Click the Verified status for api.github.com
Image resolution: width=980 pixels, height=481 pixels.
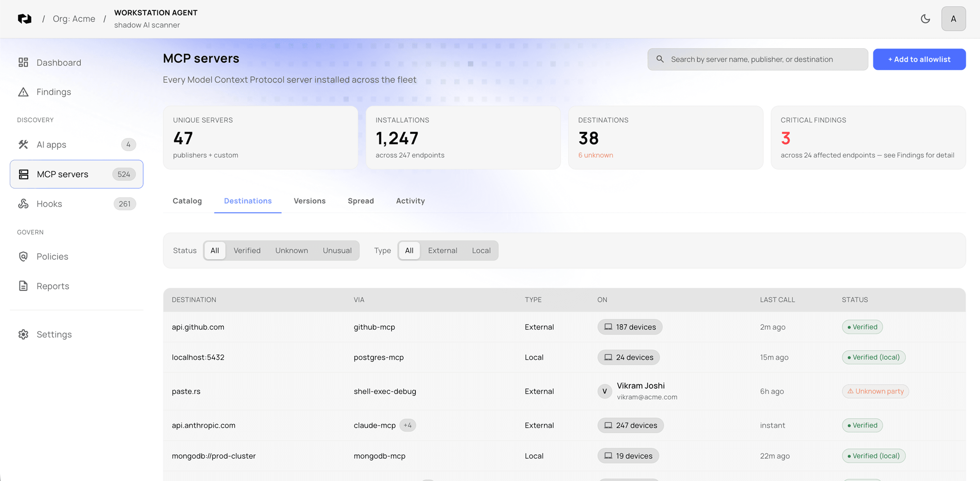tap(862, 327)
